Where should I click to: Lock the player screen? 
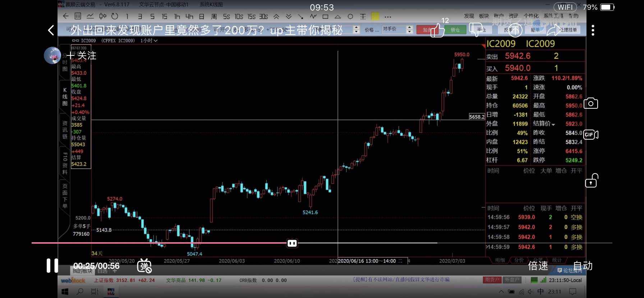pyautogui.click(x=591, y=181)
